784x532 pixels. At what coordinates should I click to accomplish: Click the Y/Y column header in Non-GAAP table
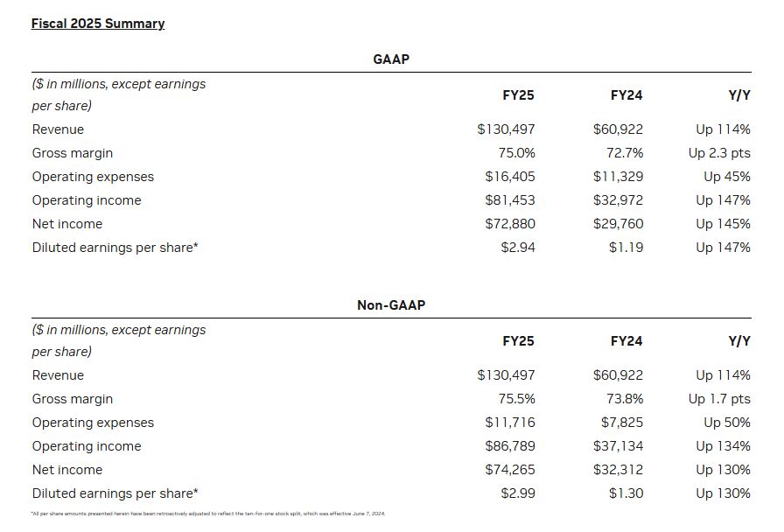pyautogui.click(x=738, y=340)
